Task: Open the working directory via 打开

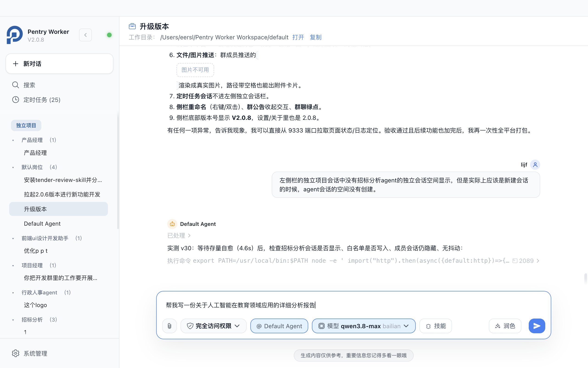Action: (298, 37)
